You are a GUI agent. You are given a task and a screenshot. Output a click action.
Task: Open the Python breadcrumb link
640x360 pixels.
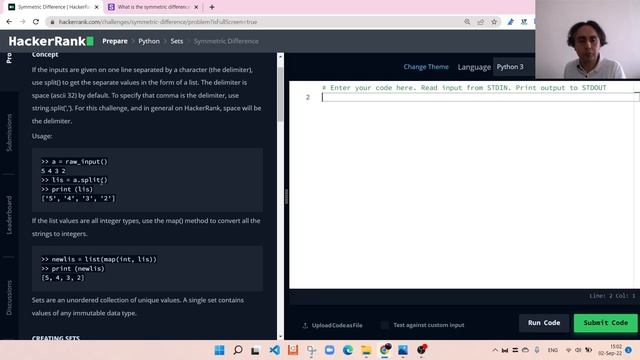(x=149, y=41)
